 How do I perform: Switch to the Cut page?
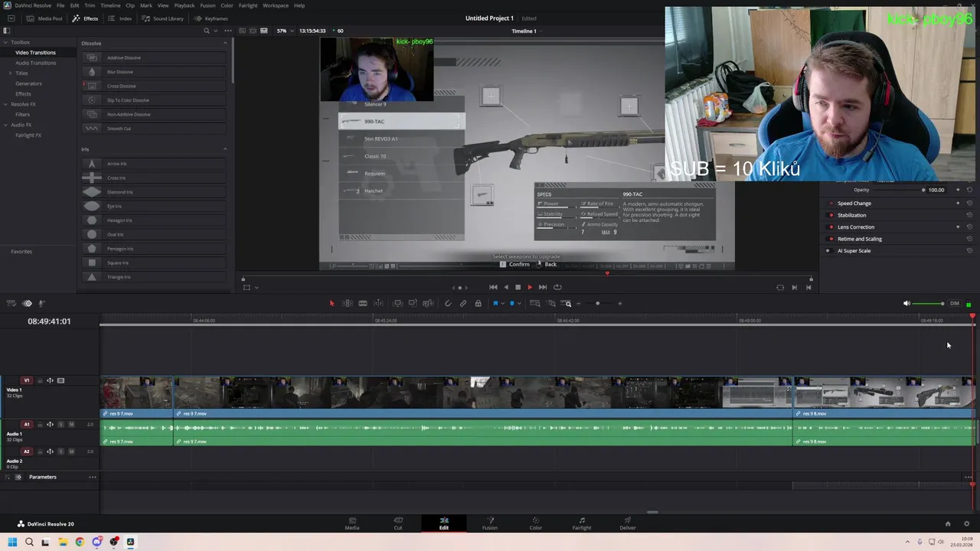398,523
